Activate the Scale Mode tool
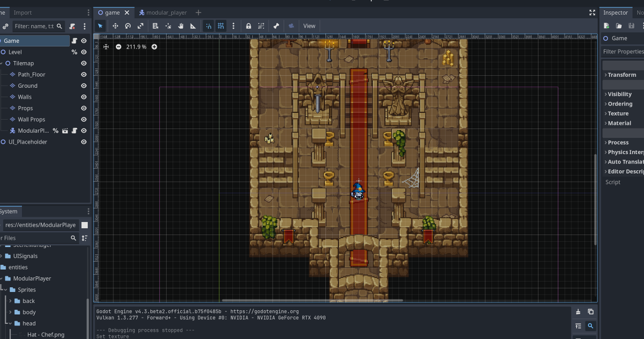The image size is (644, 339). pos(141,26)
